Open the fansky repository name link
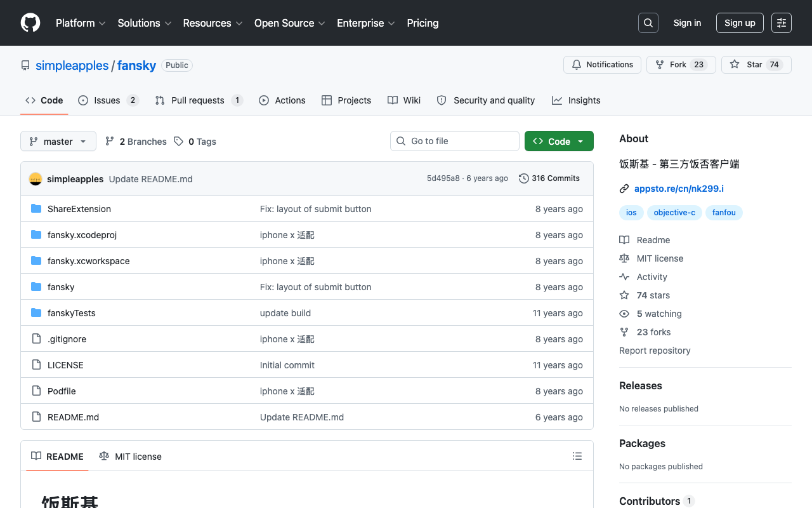Image resolution: width=812 pixels, height=508 pixels. 136,65
